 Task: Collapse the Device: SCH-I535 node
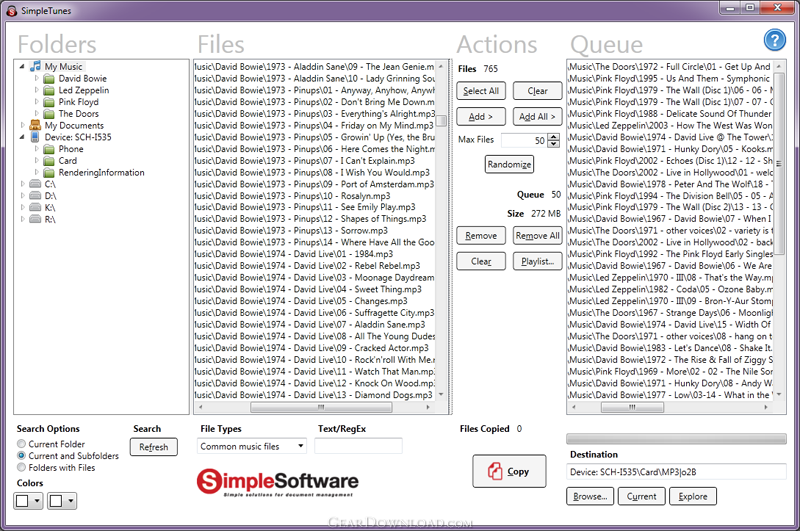click(x=22, y=137)
